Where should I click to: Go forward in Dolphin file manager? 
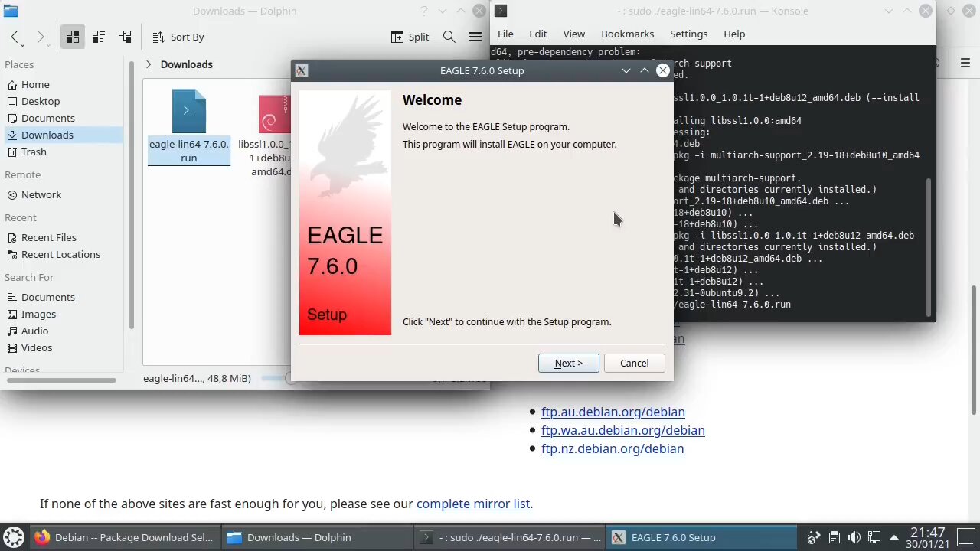[41, 37]
